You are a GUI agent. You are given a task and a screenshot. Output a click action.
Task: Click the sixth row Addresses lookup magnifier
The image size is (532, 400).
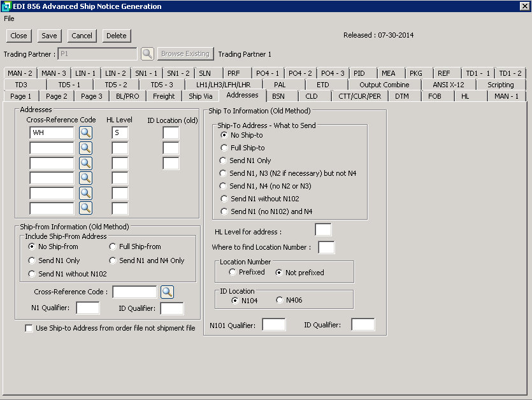click(85, 208)
